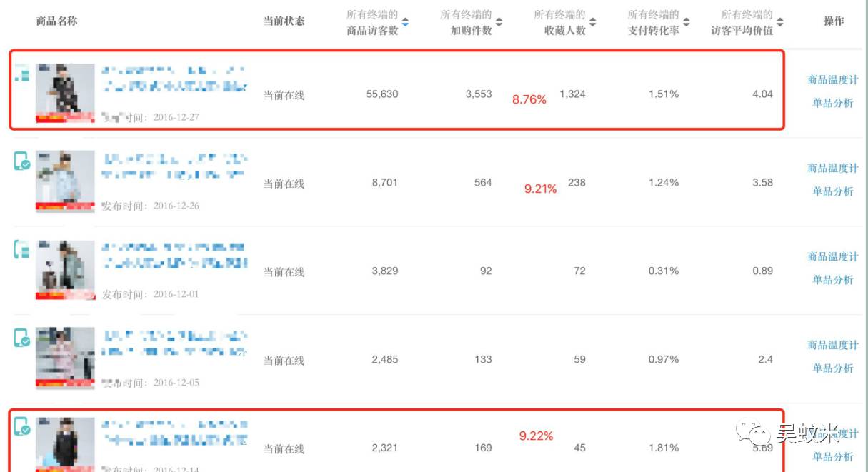The height and width of the screenshot is (472, 868).
Task: Toggle sort order on 支付转化率 column
Action: pos(686,22)
